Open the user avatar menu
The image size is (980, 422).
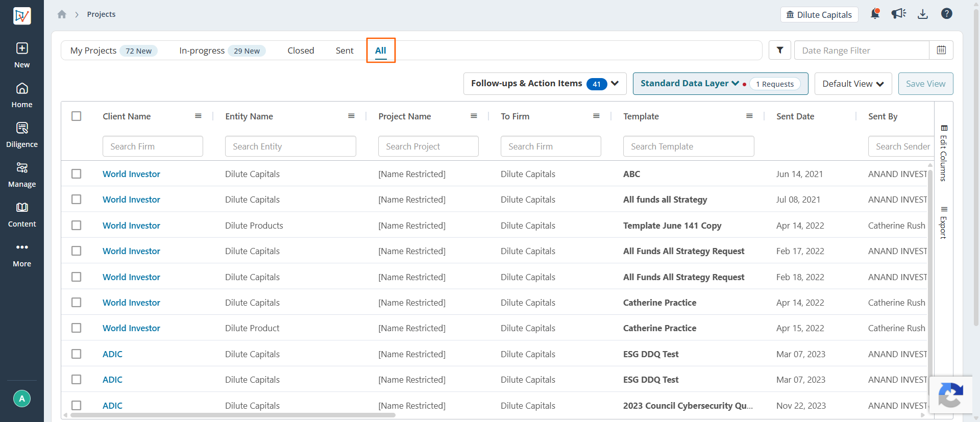[22, 399]
